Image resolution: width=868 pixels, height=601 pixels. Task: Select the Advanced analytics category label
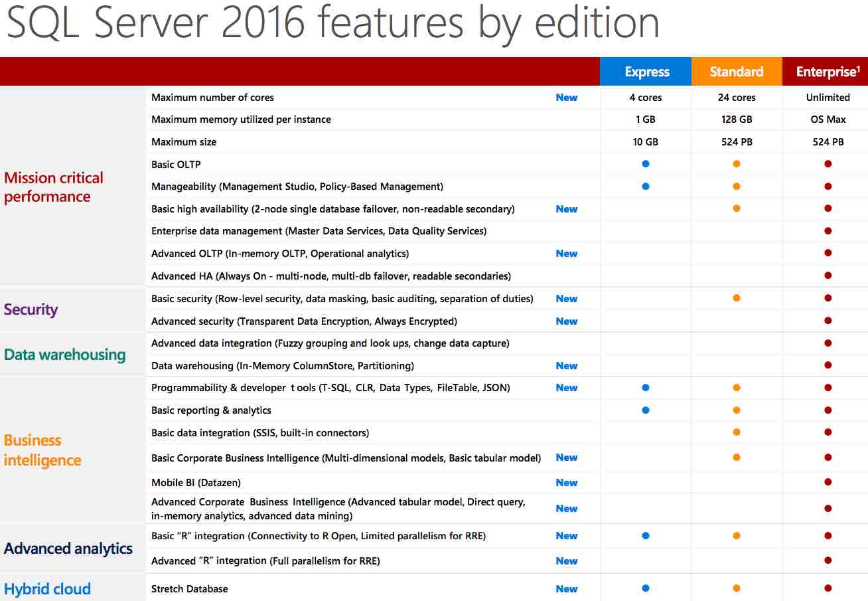[68, 549]
